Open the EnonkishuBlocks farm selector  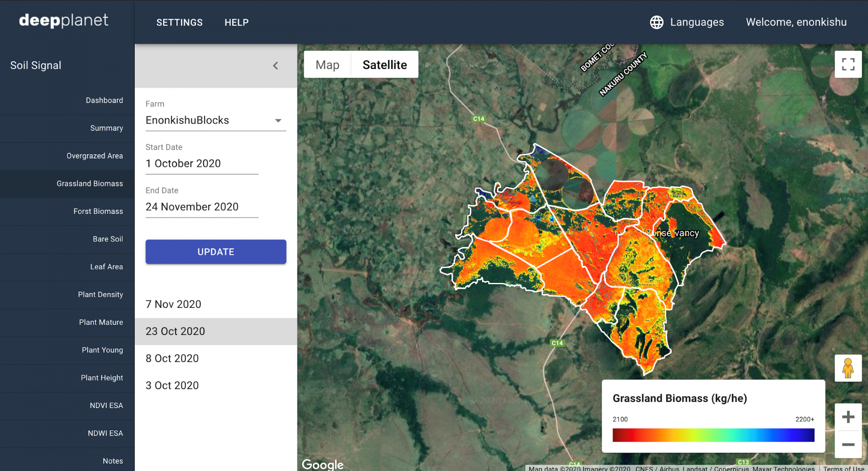(x=216, y=120)
